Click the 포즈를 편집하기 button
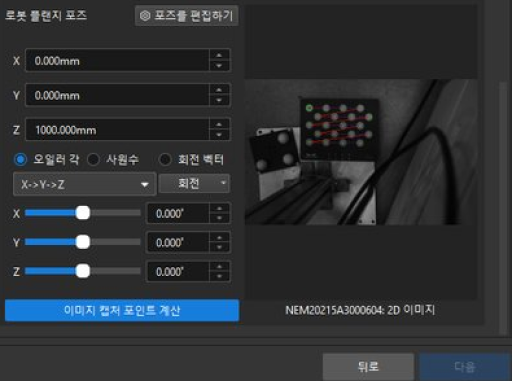 [187, 16]
